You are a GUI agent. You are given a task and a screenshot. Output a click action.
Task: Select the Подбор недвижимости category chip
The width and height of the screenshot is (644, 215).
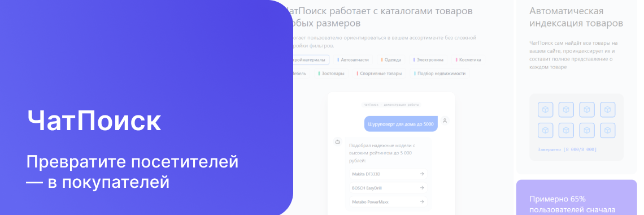pos(440,74)
